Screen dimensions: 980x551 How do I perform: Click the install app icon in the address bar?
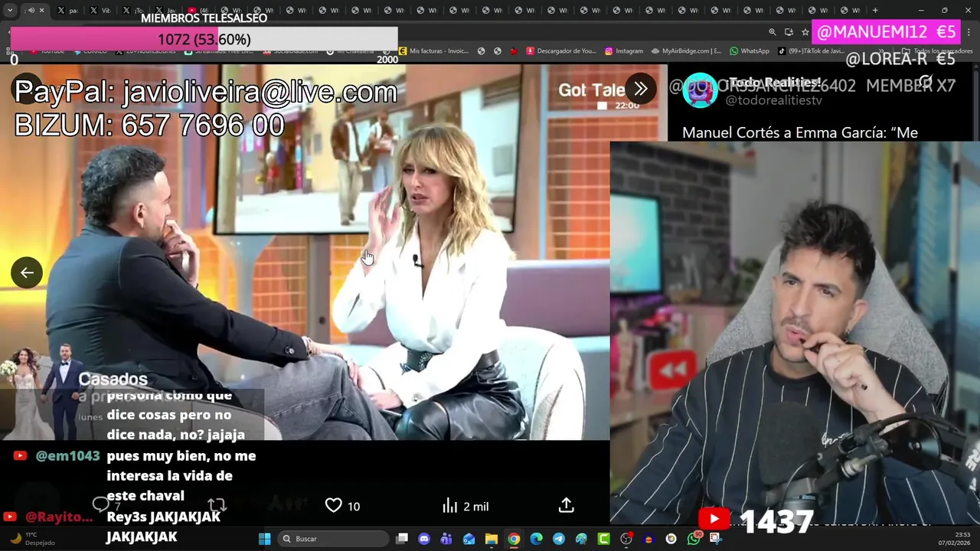click(789, 31)
